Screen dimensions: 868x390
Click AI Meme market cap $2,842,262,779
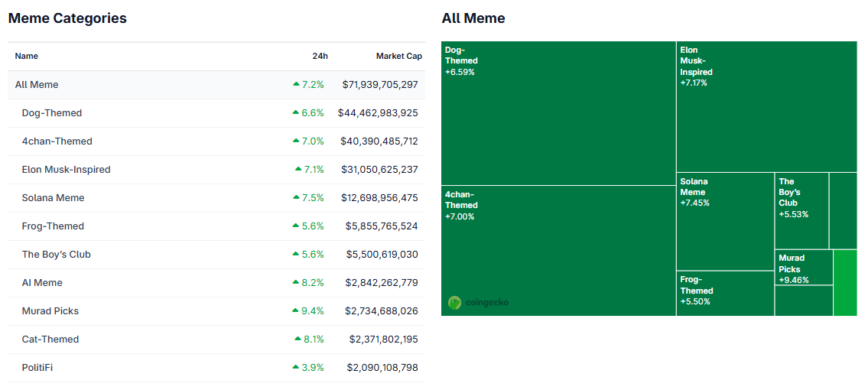tap(382, 283)
